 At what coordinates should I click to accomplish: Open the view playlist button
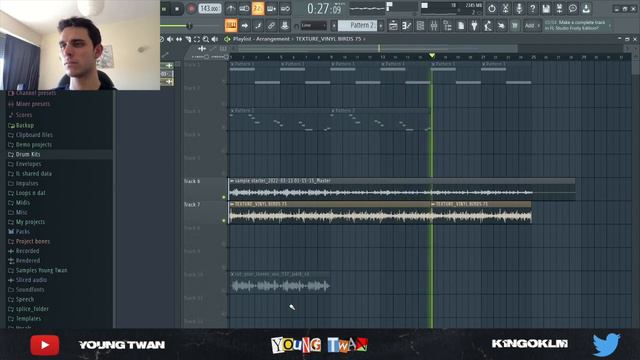[393, 26]
